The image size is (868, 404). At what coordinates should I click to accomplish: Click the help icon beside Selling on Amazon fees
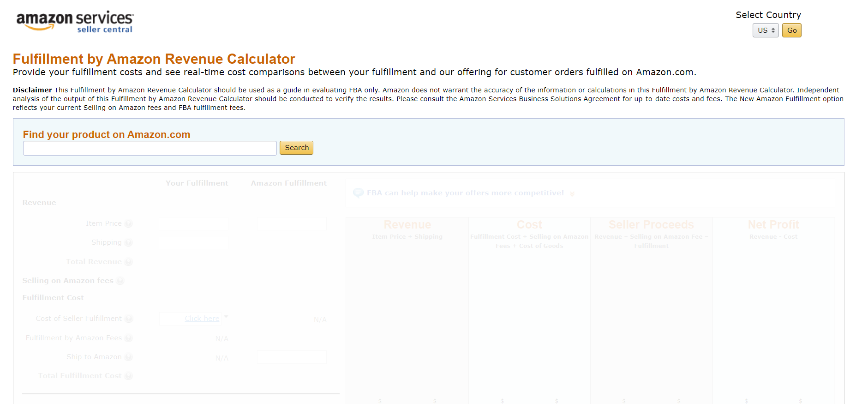pos(120,281)
